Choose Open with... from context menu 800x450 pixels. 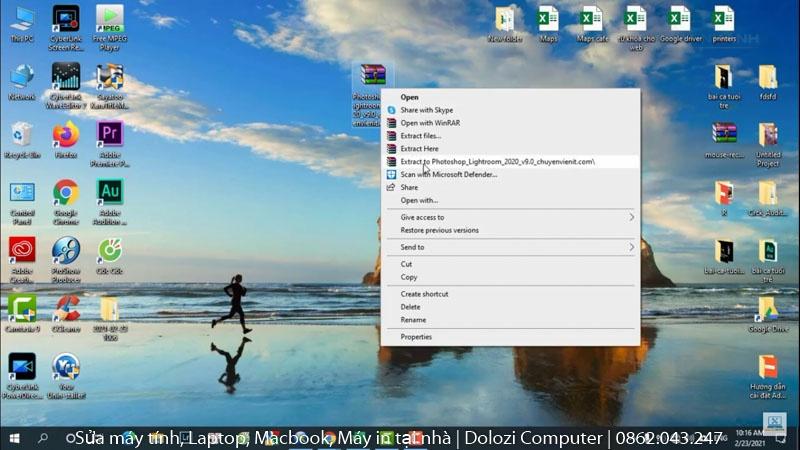tap(419, 200)
